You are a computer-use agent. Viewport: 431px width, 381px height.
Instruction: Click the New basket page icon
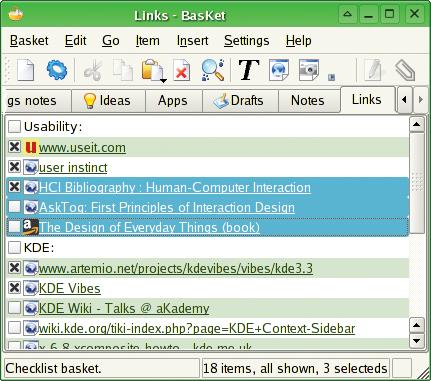pos(25,70)
